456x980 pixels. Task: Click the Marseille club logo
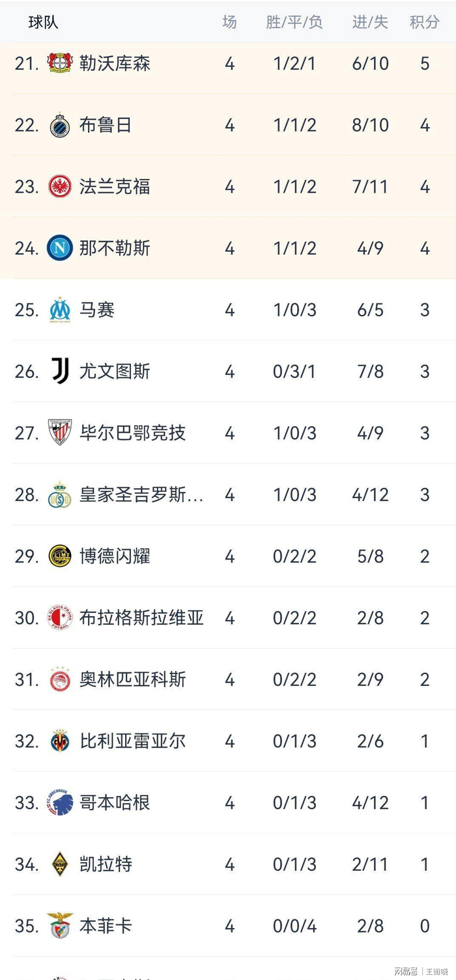(61, 310)
